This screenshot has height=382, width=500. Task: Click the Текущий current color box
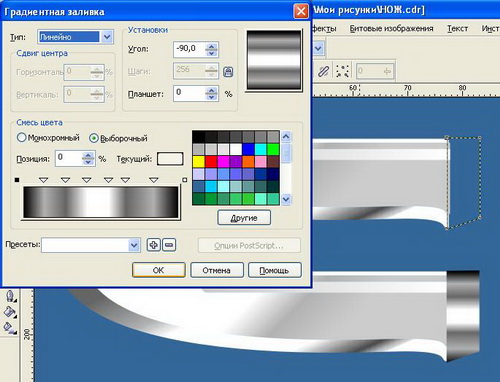point(170,159)
